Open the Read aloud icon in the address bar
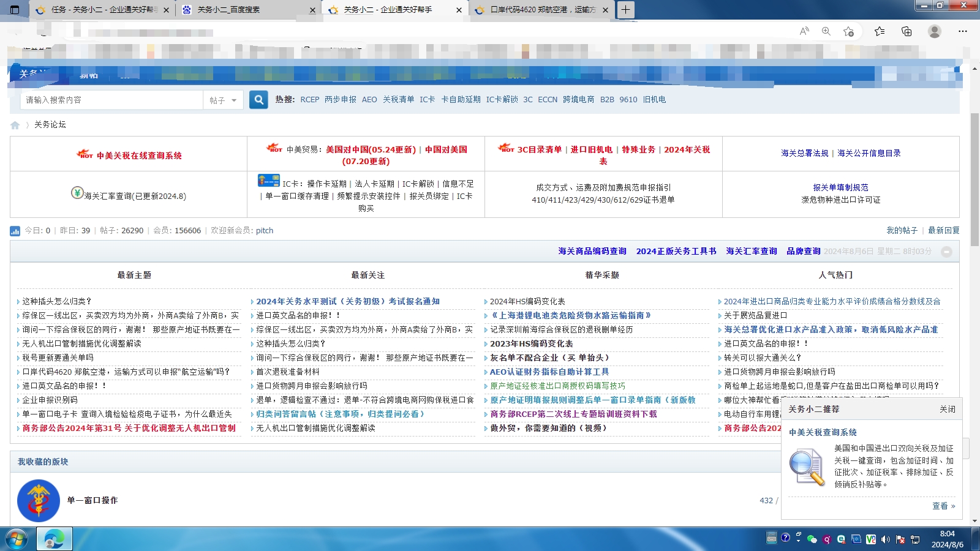 pyautogui.click(x=804, y=31)
